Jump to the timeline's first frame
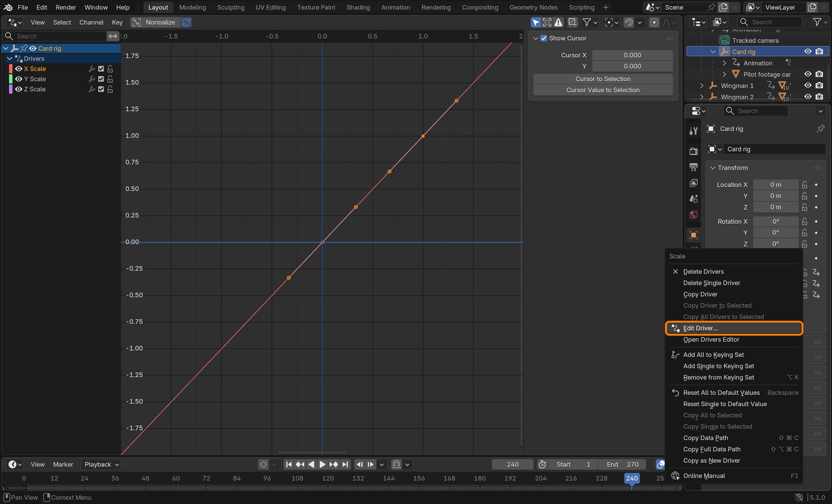The image size is (832, 504). (289, 465)
